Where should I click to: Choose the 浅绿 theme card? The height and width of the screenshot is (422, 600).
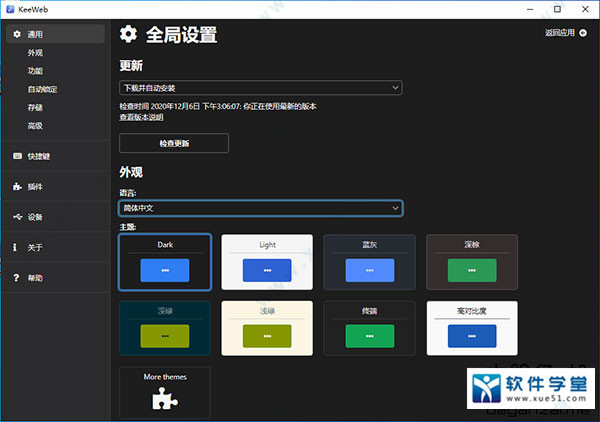tap(267, 328)
